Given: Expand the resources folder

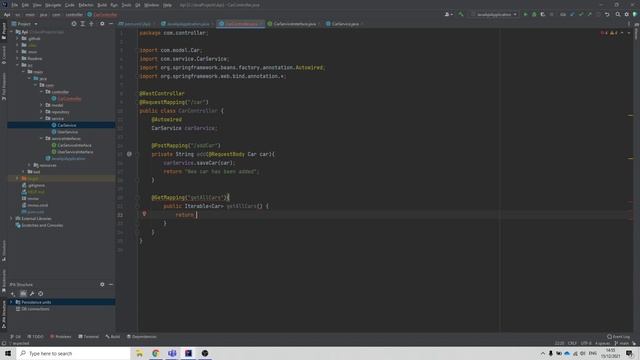Looking at the screenshot, I should (29, 165).
